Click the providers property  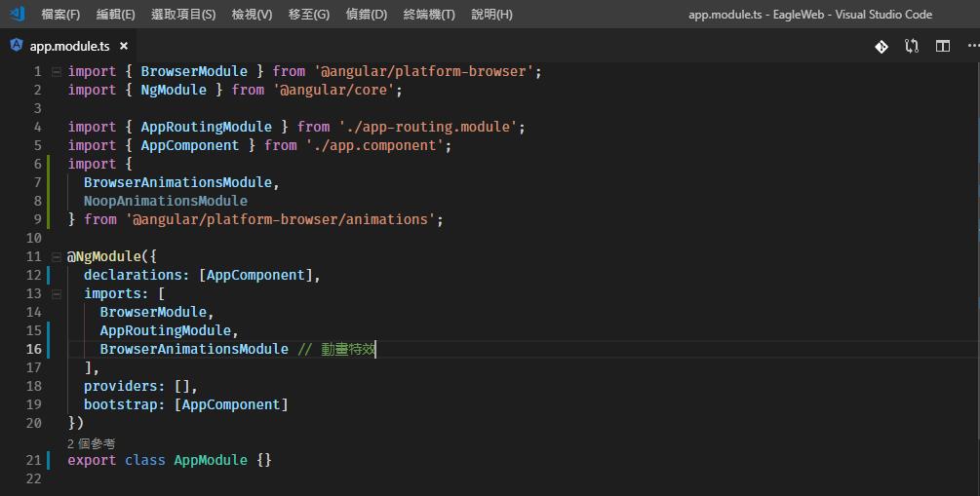(x=121, y=386)
